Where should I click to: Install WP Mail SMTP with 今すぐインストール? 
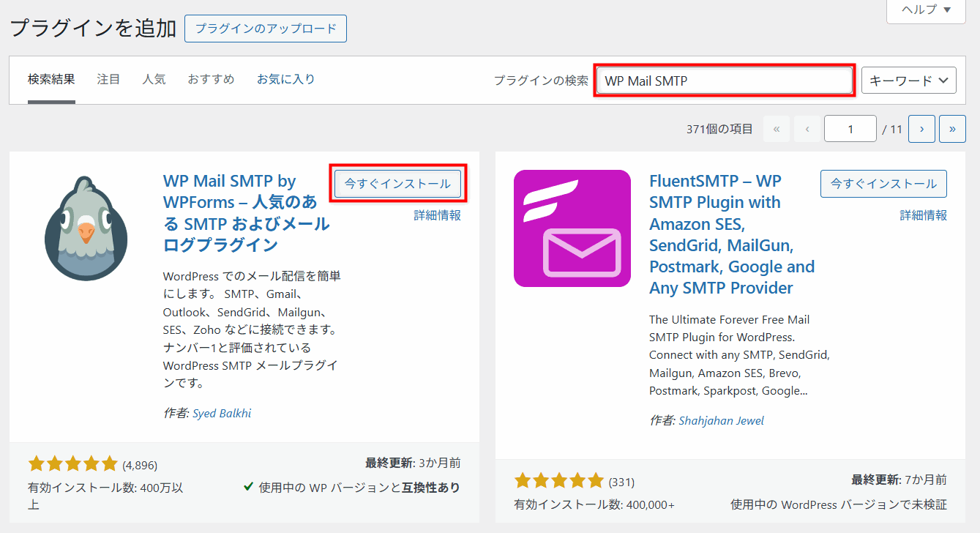pos(397,184)
